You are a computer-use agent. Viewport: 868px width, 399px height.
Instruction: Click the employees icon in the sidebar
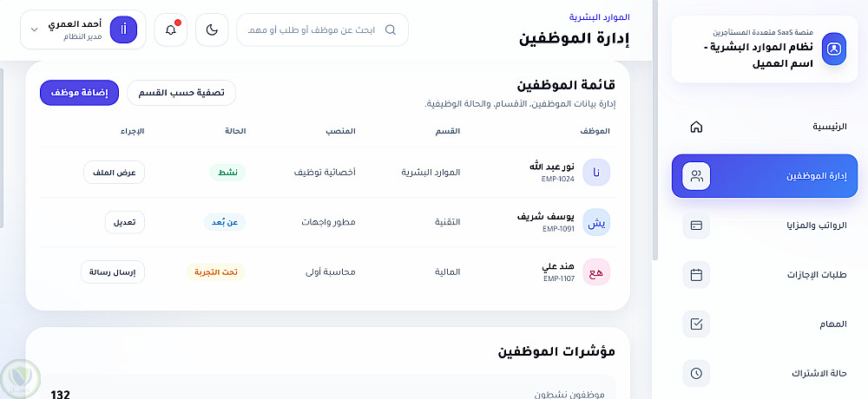[696, 176]
